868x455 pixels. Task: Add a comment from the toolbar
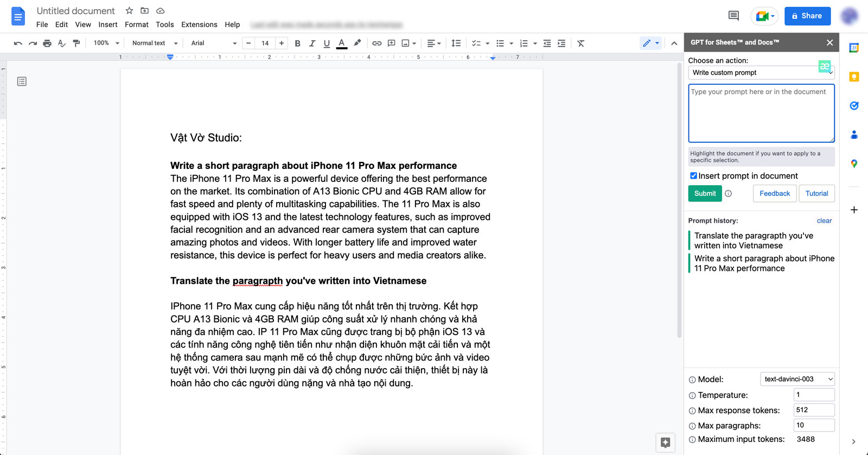(391, 43)
